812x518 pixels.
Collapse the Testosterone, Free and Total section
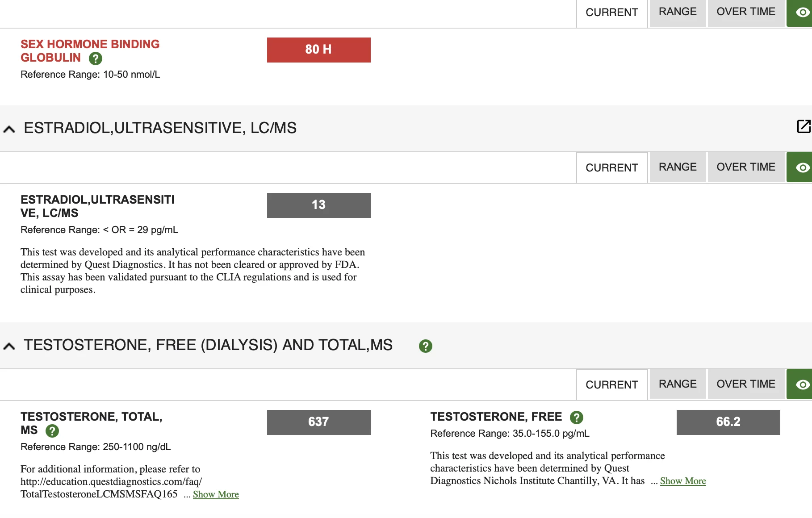[x=9, y=346]
